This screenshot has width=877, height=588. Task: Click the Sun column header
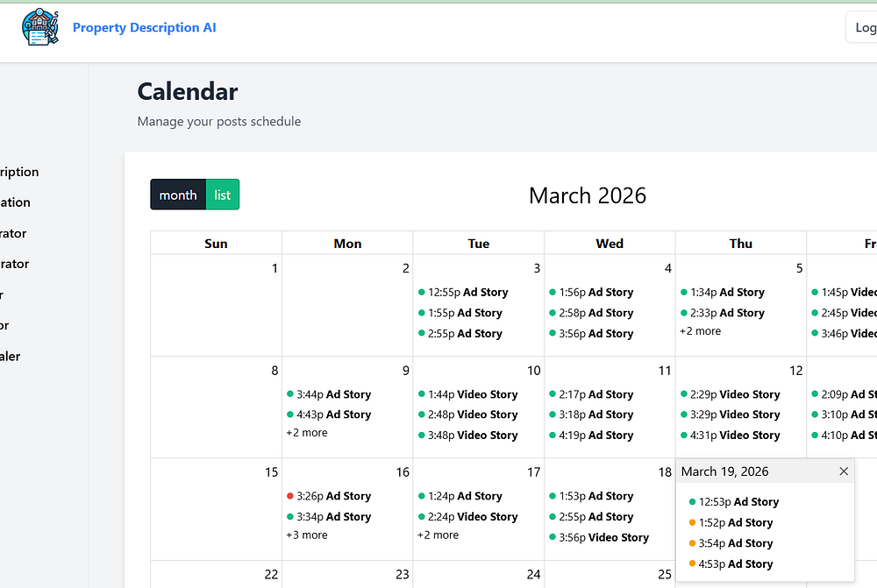coord(216,244)
